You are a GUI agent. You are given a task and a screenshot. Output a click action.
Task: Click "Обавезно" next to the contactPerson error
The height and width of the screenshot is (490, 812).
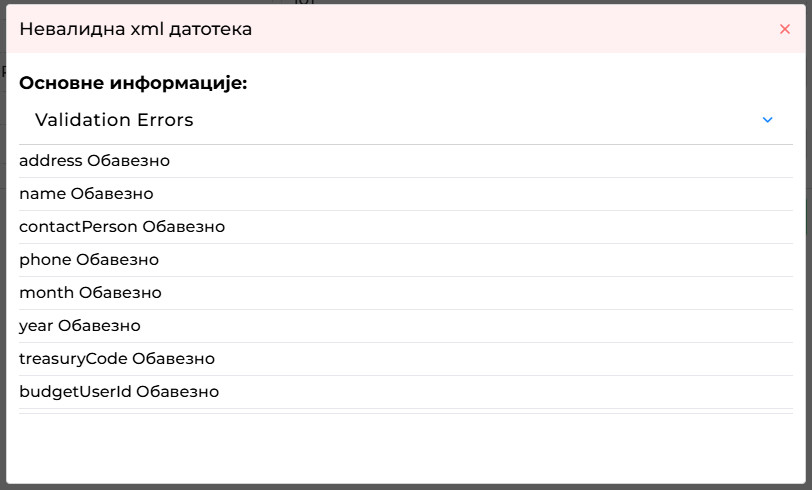click(184, 227)
